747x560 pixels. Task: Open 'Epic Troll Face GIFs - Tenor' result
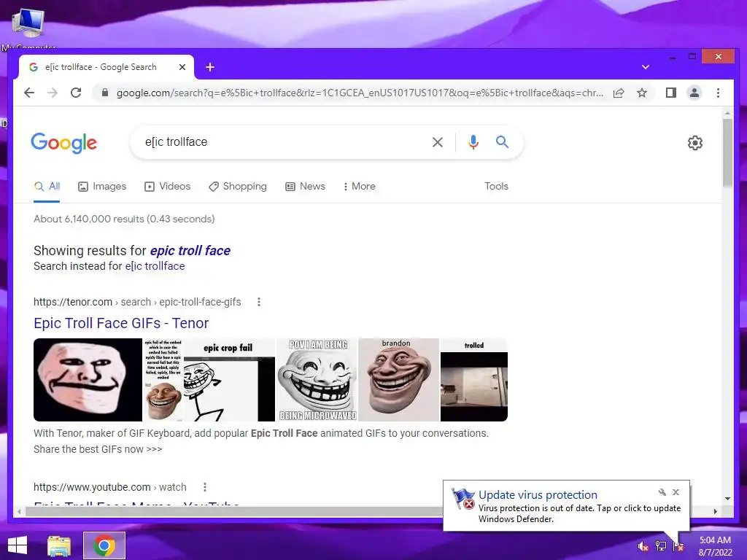[x=121, y=323]
